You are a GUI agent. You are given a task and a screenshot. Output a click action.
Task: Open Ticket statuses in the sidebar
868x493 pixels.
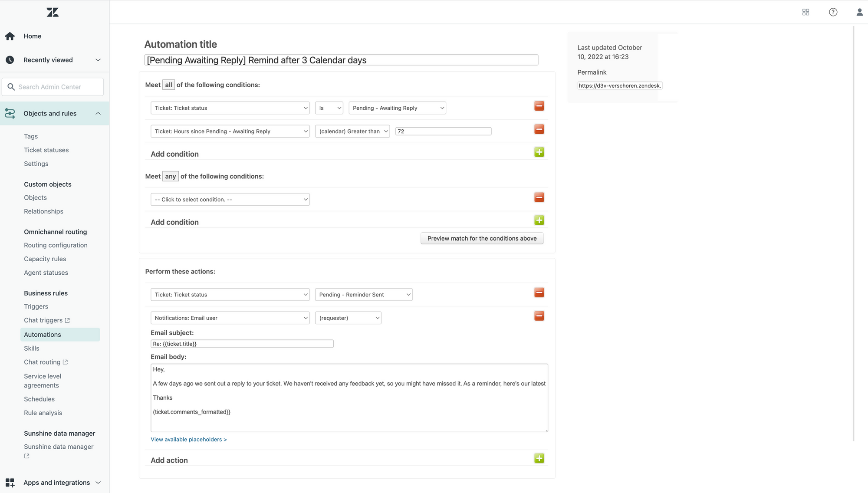click(x=46, y=150)
